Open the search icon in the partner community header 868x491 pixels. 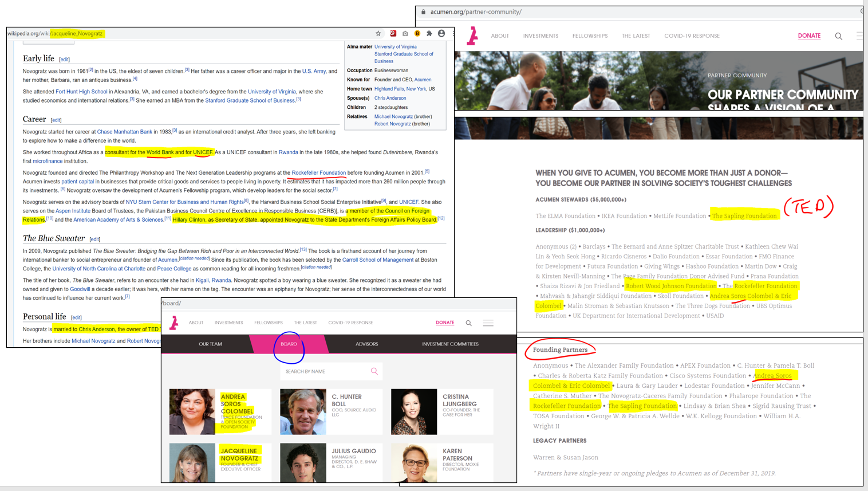(x=838, y=36)
